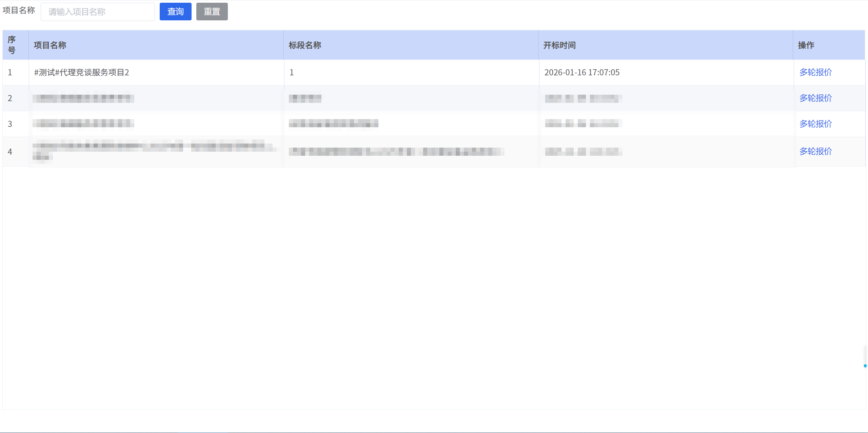Click the 序号 column header
The image size is (868, 433).
(x=12, y=45)
